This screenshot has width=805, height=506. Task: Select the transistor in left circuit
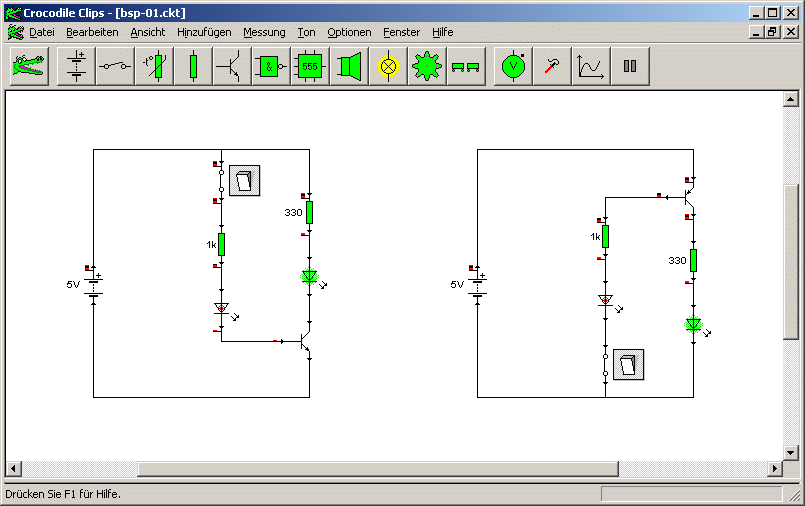[305, 341]
